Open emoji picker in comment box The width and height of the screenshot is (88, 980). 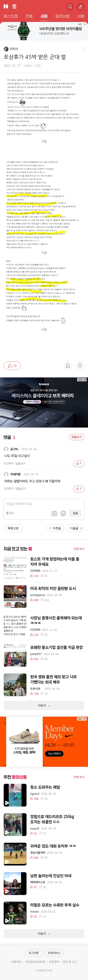coord(63,513)
